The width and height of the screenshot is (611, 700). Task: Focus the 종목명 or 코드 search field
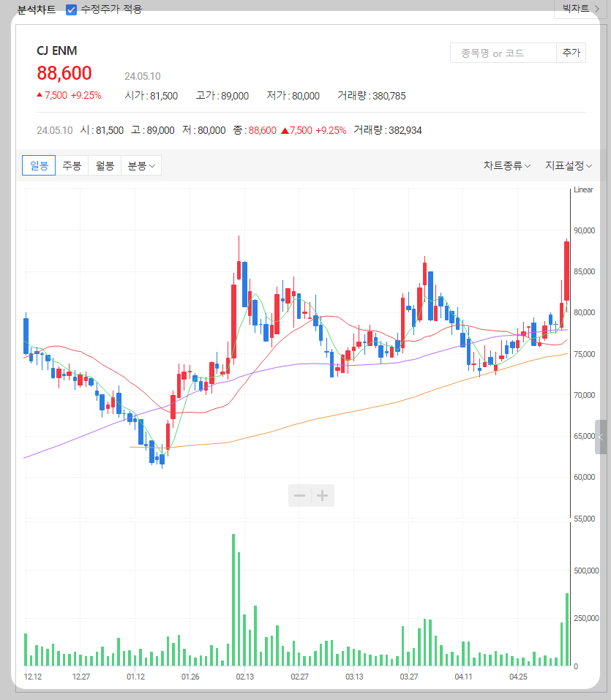(503, 53)
